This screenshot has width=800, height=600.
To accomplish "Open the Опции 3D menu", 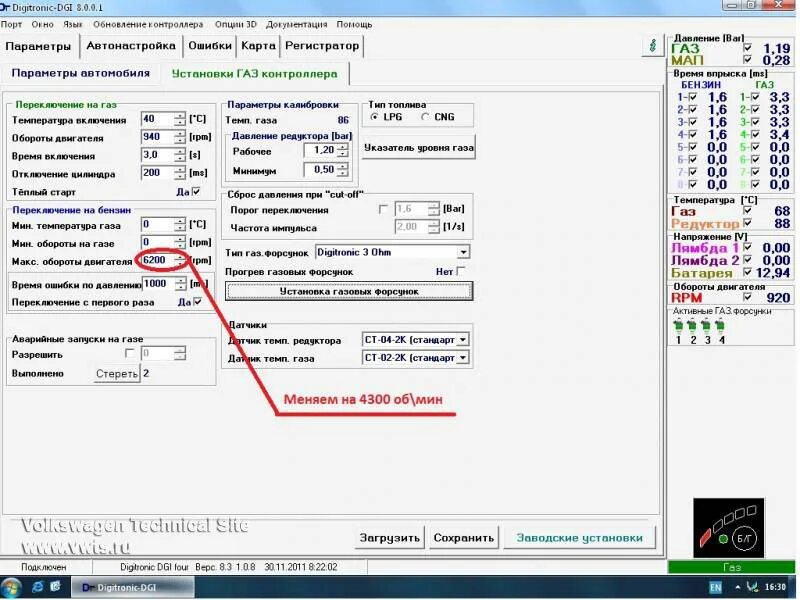I will (236, 24).
